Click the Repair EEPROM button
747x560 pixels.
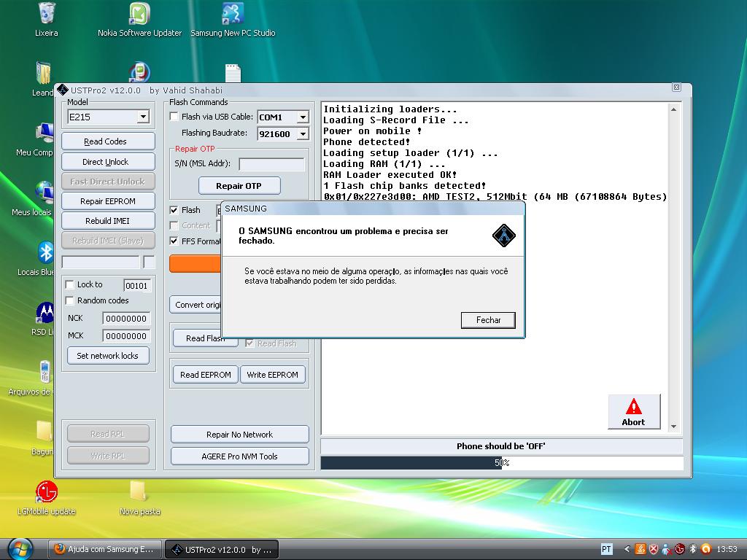108,201
